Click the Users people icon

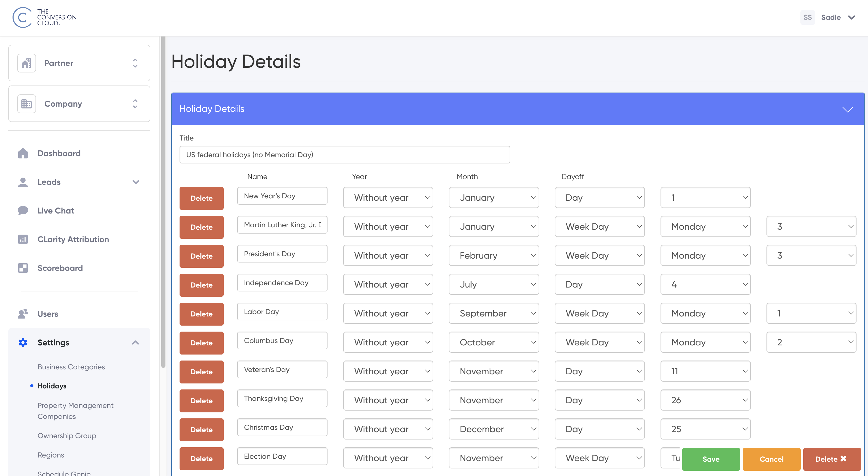point(23,314)
